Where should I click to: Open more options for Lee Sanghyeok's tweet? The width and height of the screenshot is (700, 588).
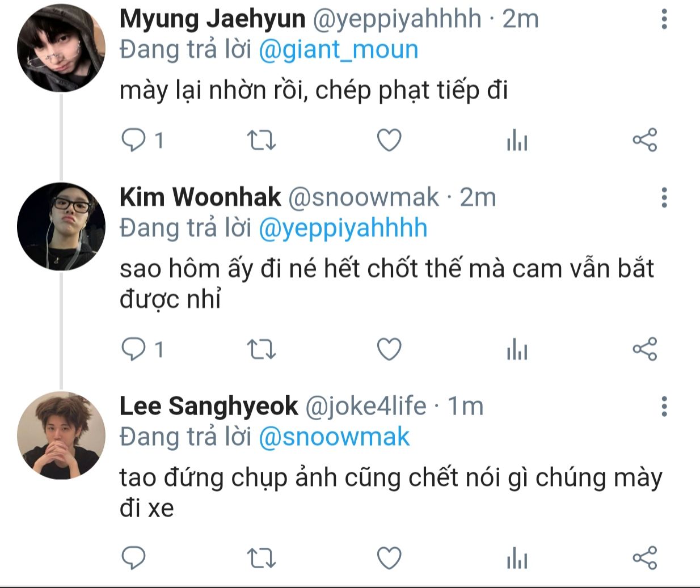664,407
